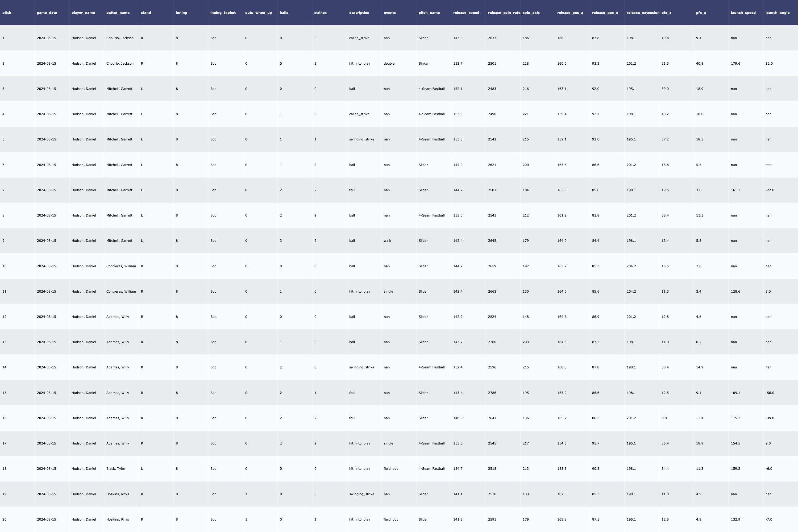Click the description column header
798x532 pixels.
coord(359,13)
